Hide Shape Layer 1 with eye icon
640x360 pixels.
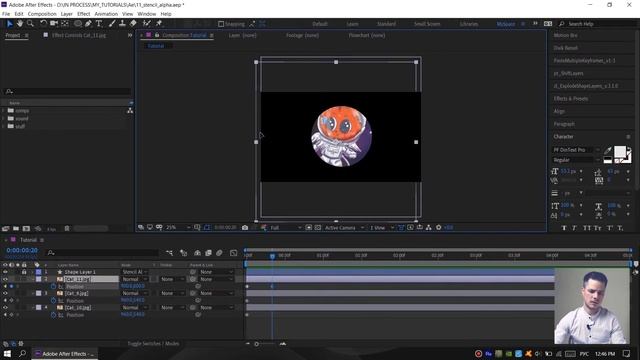(x=5, y=272)
